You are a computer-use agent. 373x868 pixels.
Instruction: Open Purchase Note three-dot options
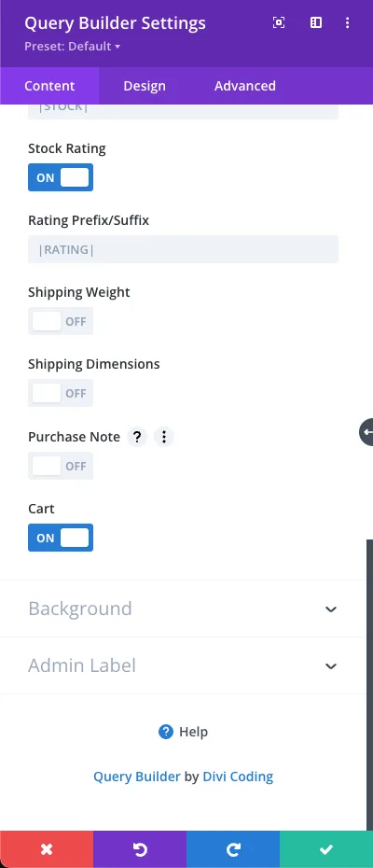(164, 438)
